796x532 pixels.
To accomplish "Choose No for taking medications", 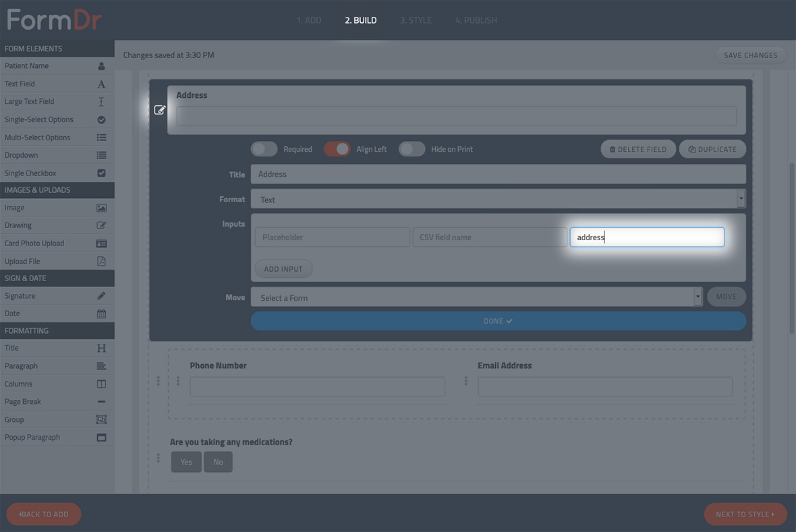I will tap(219, 462).
